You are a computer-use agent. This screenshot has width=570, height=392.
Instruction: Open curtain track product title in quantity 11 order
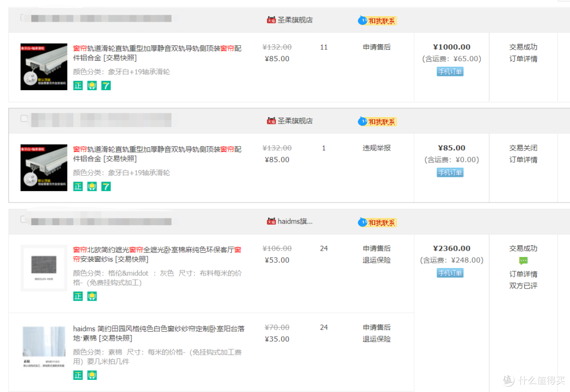pos(157,53)
